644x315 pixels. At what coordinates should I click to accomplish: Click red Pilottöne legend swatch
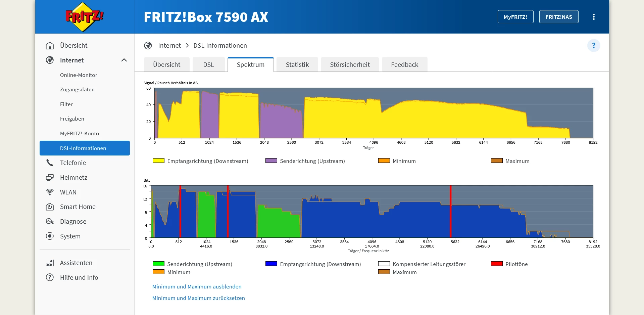pos(497,264)
